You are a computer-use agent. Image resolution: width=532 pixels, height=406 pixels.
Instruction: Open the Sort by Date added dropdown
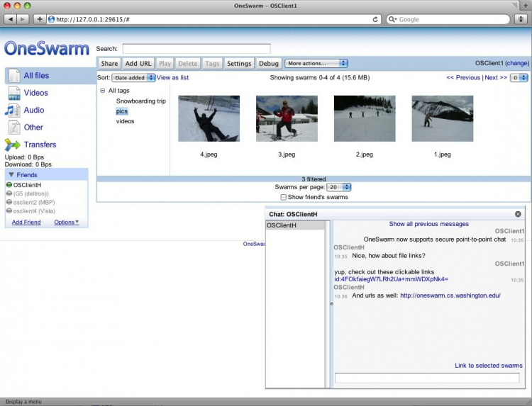point(133,78)
